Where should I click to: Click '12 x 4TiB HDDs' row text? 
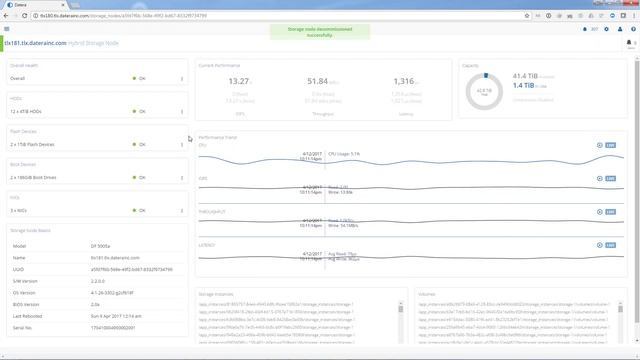26,111
